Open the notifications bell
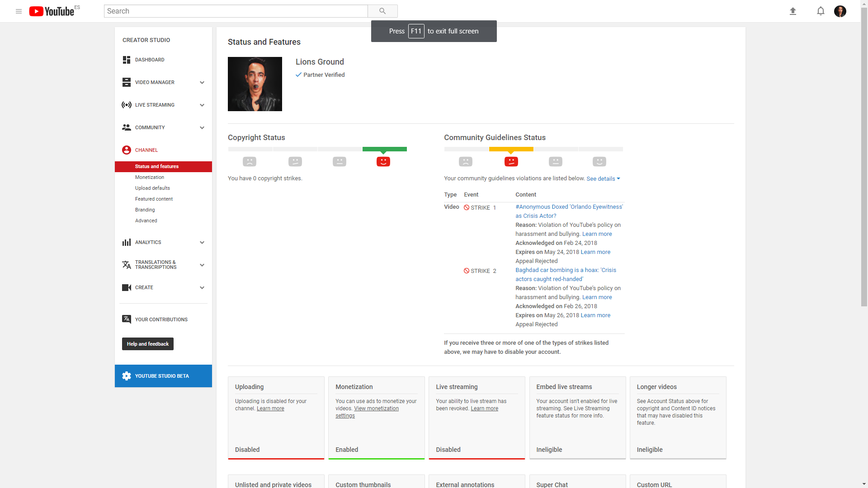Viewport: 868px width, 488px height. click(821, 11)
